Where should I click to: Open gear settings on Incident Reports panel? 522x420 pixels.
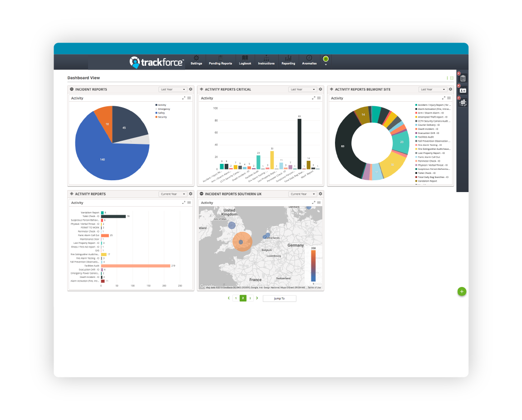[190, 89]
